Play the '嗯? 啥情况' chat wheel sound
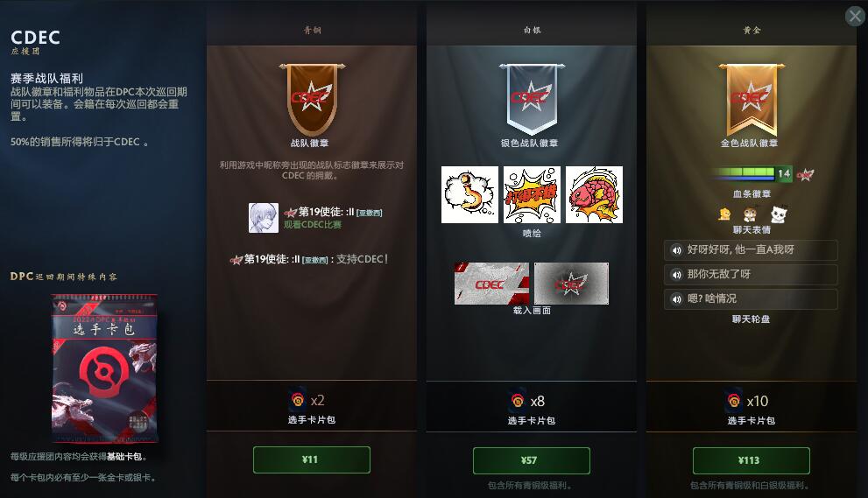 pos(751,298)
